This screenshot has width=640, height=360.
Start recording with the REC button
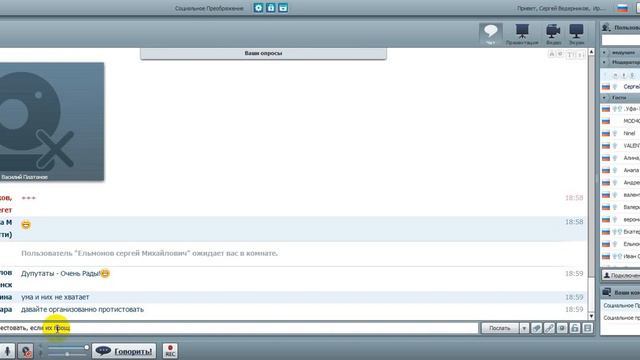170,351
